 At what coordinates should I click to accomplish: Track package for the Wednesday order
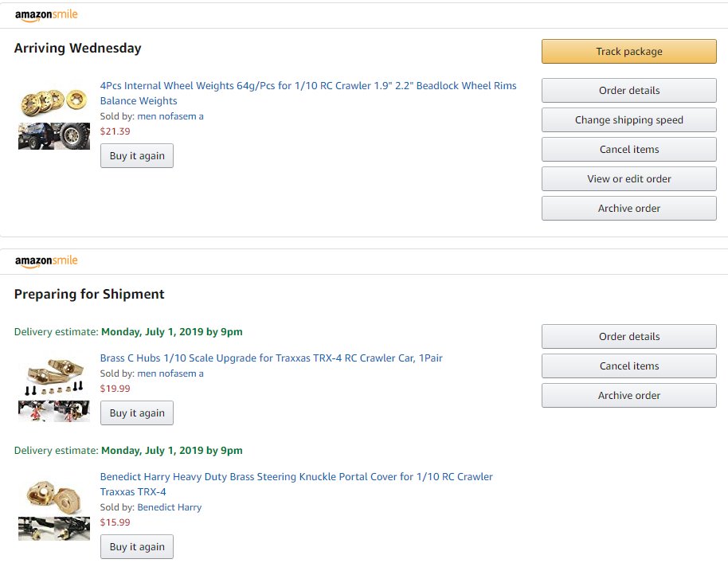pyautogui.click(x=628, y=52)
